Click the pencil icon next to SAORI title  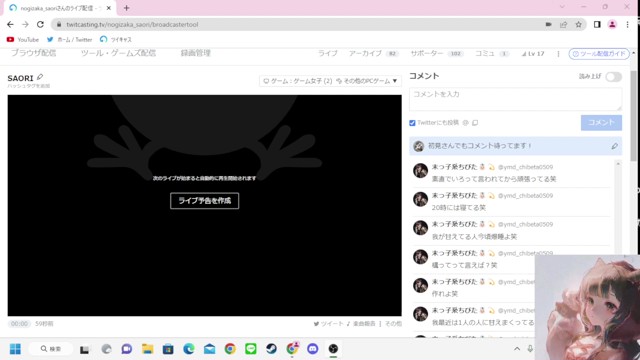pyautogui.click(x=40, y=77)
